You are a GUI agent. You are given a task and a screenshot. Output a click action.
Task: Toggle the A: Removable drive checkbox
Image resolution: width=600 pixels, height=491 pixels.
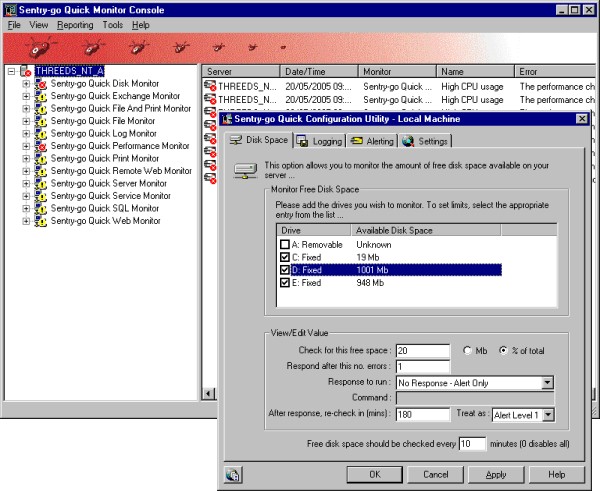pos(285,244)
